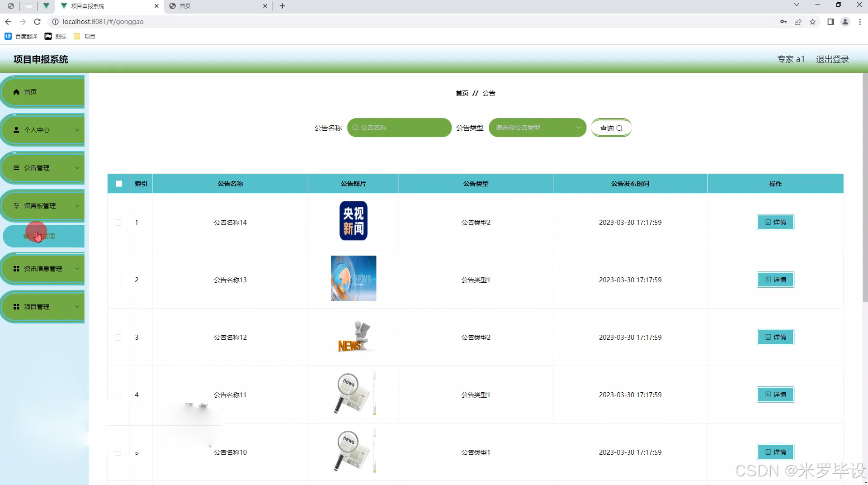The height and width of the screenshot is (485, 868).
Task: Collapse the 留言板管理 sidebar menu chevron
Action: click(x=77, y=206)
